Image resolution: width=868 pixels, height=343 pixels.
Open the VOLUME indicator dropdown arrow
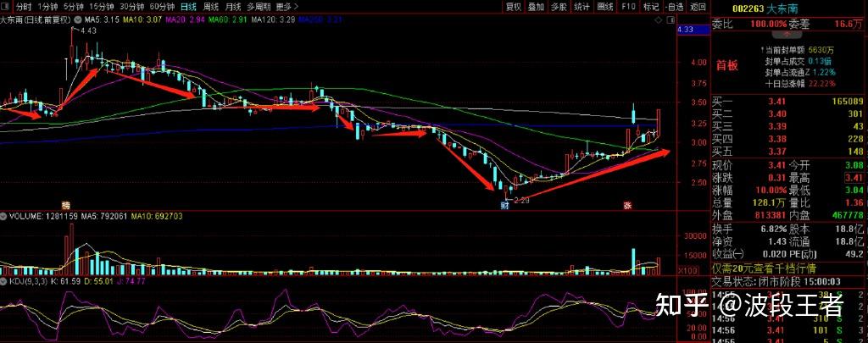[x=3, y=217]
